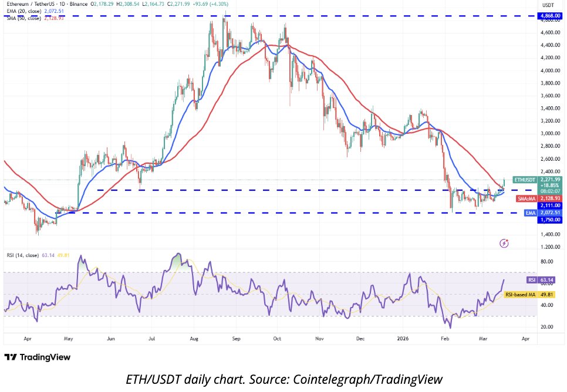
Task: Click the USDT currency label
Action: [x=549, y=5]
